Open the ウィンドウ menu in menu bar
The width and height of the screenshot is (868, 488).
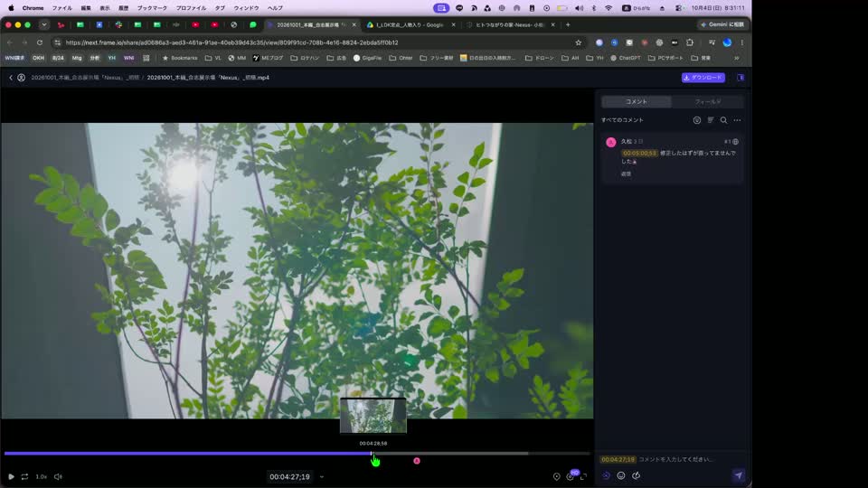click(x=246, y=8)
